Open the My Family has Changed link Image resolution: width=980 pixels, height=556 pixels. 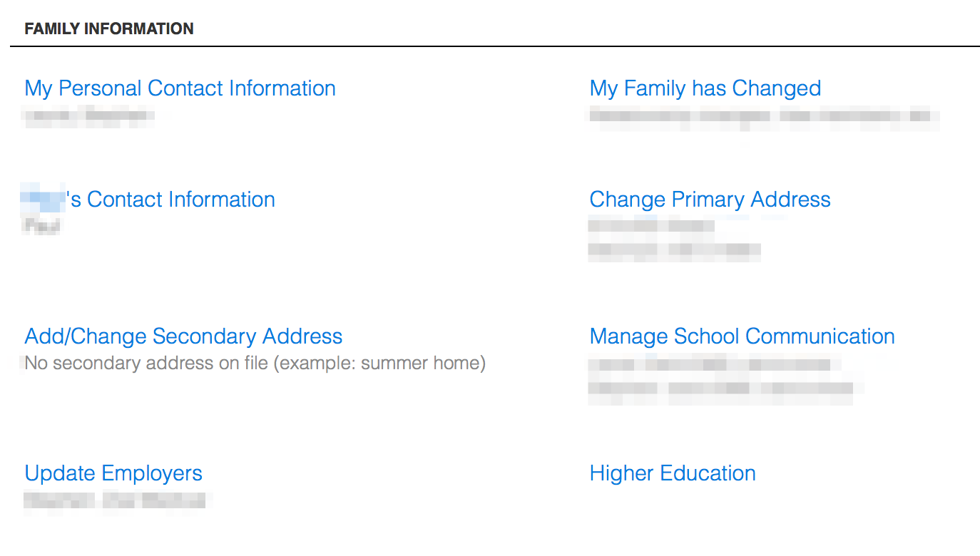pyautogui.click(x=705, y=88)
